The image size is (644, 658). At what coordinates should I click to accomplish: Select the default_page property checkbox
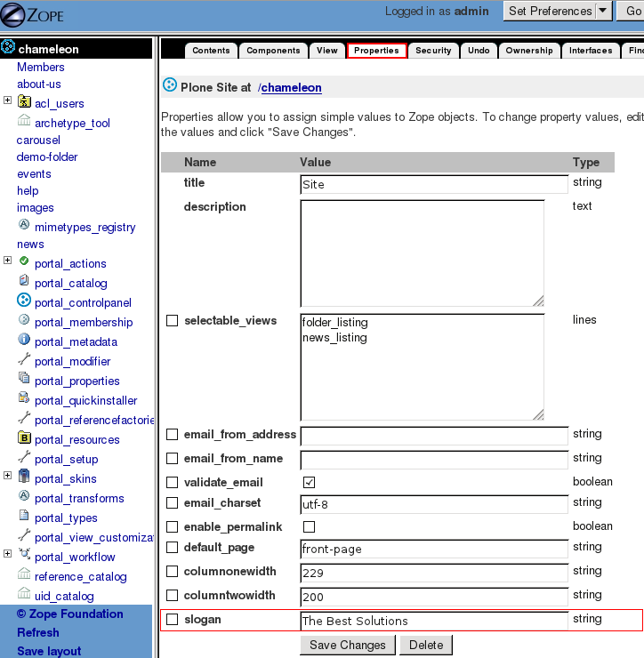[x=173, y=547]
